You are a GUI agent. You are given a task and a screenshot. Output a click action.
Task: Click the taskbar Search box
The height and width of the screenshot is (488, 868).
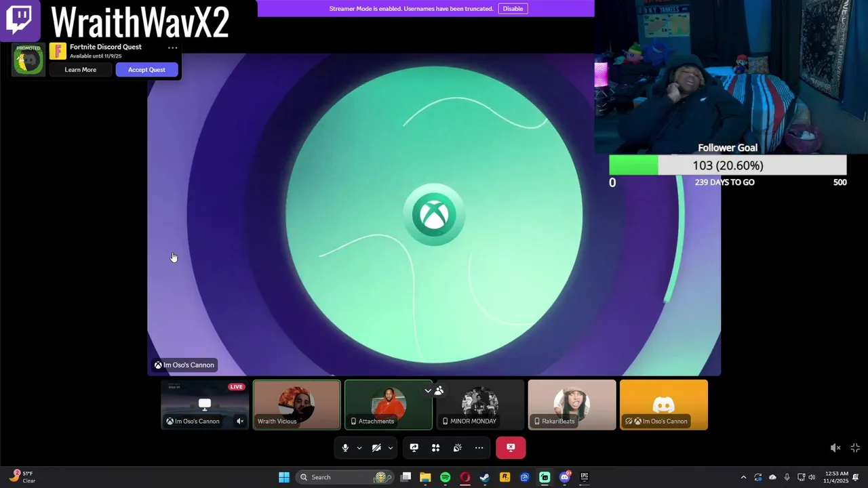point(345,477)
